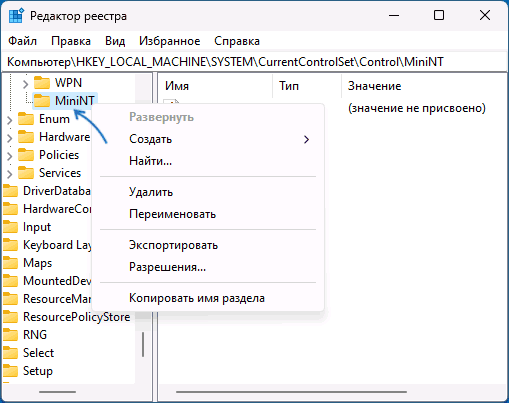Viewport: 509px width, 403px height.
Task: Click the Input folder icon
Action: click(x=10, y=227)
